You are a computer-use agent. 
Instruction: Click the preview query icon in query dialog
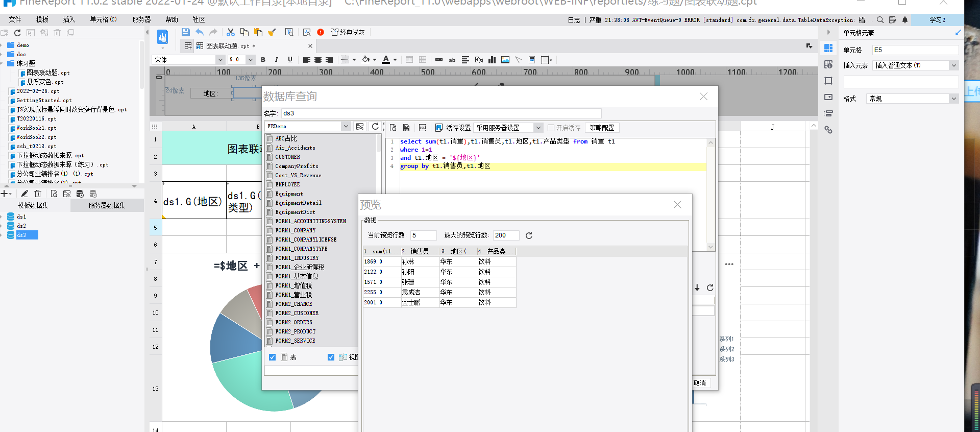click(393, 128)
